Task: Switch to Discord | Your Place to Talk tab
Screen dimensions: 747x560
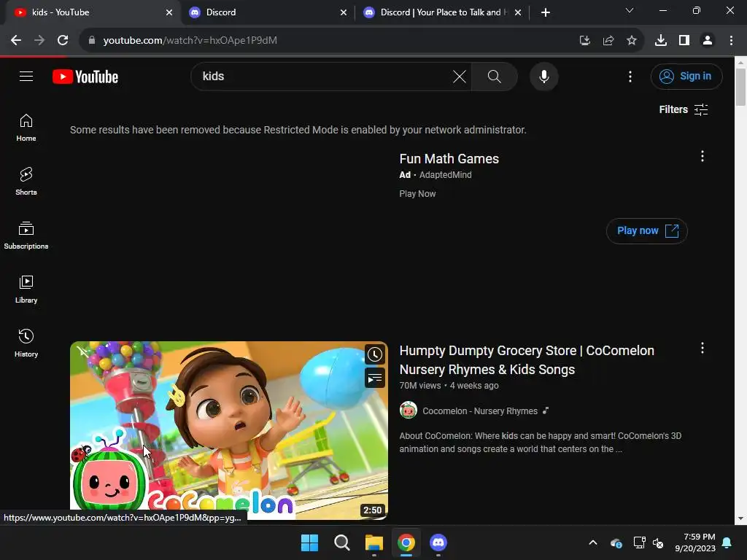Action: point(441,12)
